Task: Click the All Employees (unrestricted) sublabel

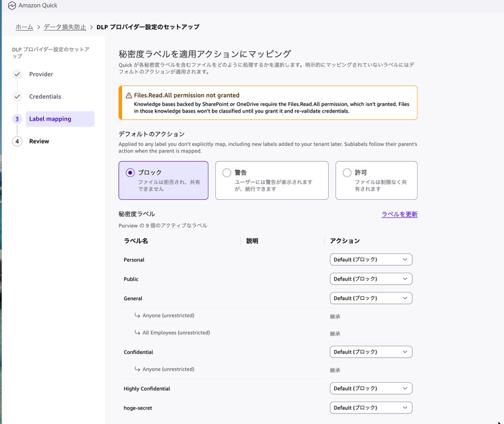Action: click(x=176, y=332)
